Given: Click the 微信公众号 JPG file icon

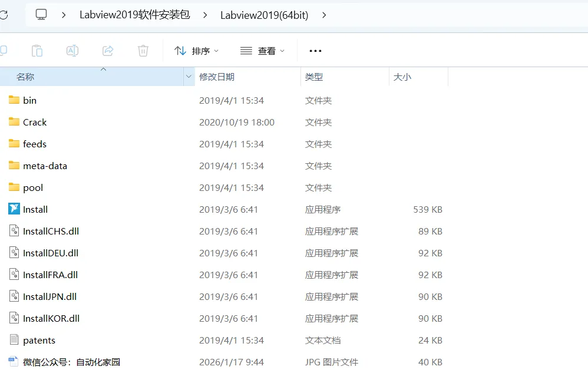Looking at the screenshot, I should [x=14, y=361].
